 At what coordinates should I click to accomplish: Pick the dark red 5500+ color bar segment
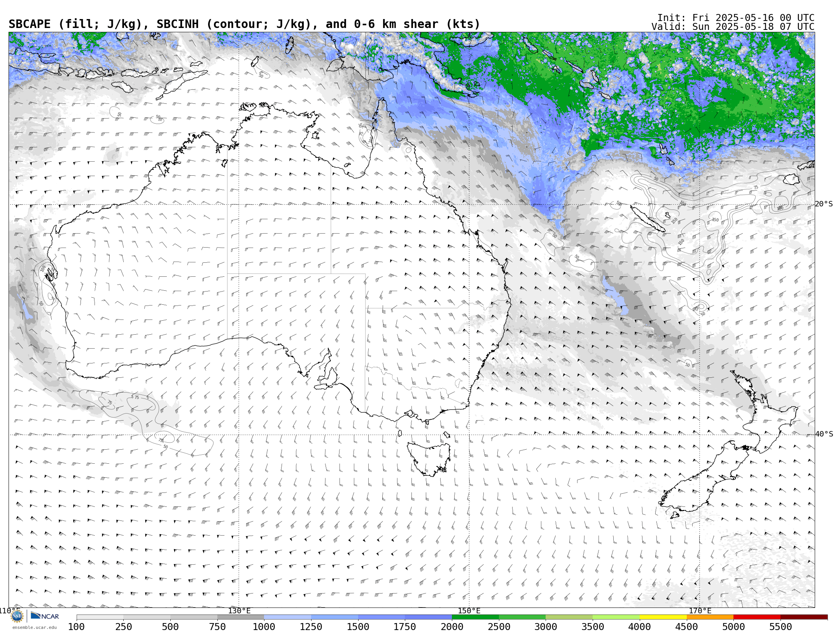(804, 617)
